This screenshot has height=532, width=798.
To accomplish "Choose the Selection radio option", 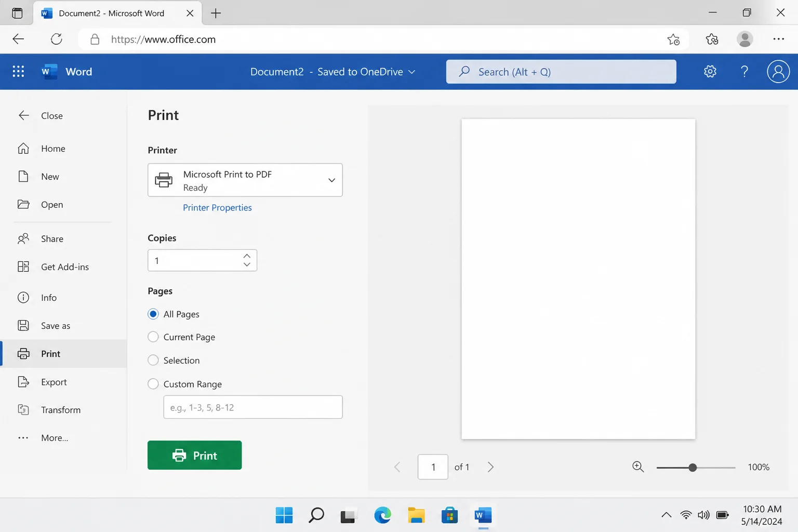I will pyautogui.click(x=153, y=360).
